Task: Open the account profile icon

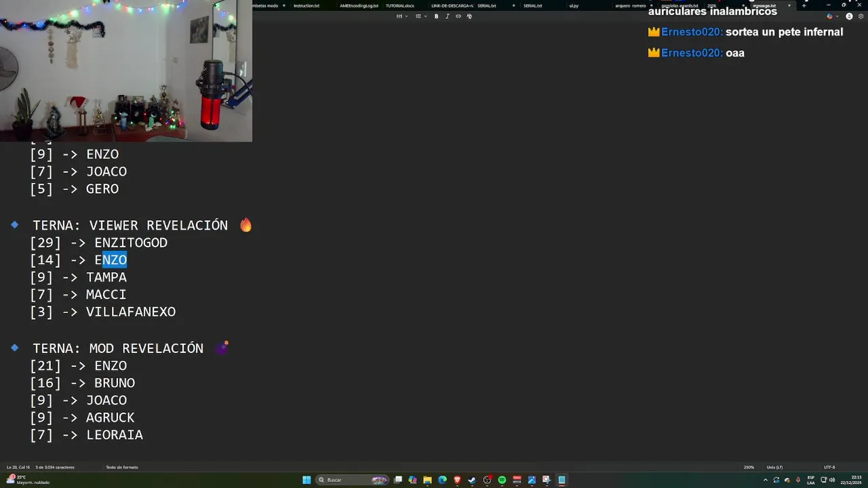Action: tap(849, 16)
